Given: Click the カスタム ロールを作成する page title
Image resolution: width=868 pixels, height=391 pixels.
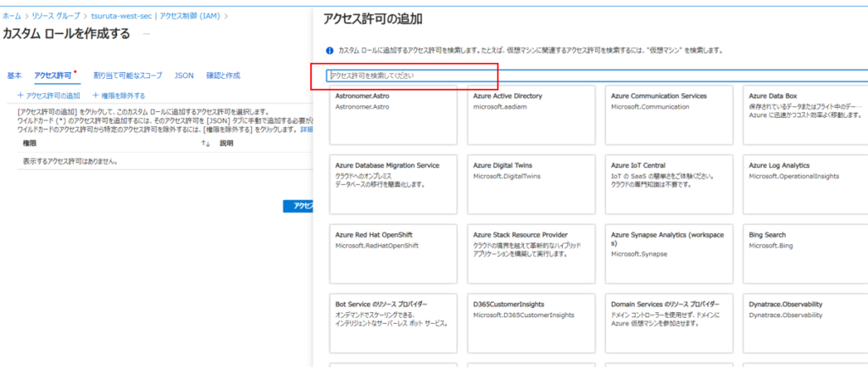Looking at the screenshot, I should (66, 34).
